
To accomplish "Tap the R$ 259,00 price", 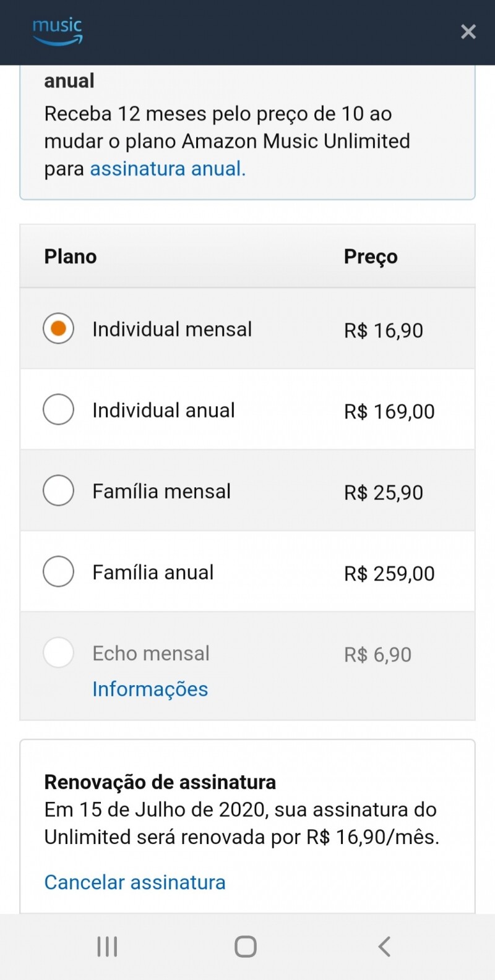I will (x=389, y=573).
